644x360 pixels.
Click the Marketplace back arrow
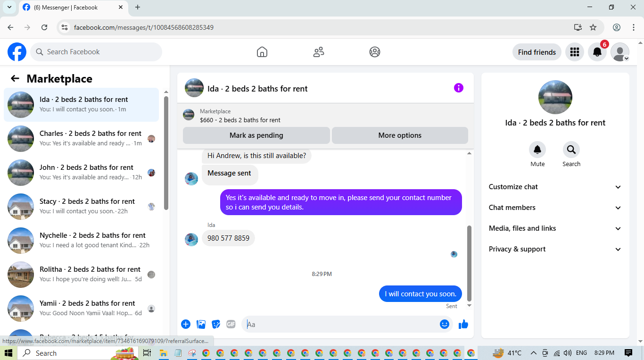[x=15, y=78]
